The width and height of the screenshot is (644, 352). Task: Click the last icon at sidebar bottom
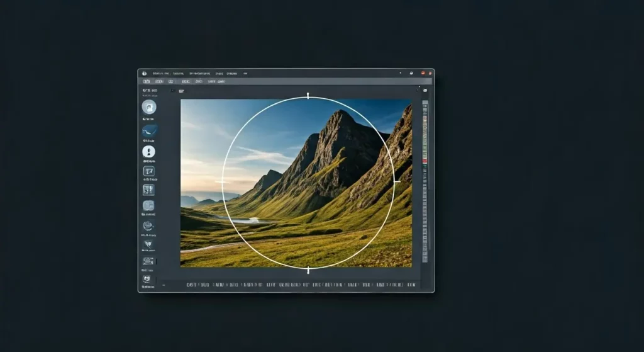(x=147, y=278)
